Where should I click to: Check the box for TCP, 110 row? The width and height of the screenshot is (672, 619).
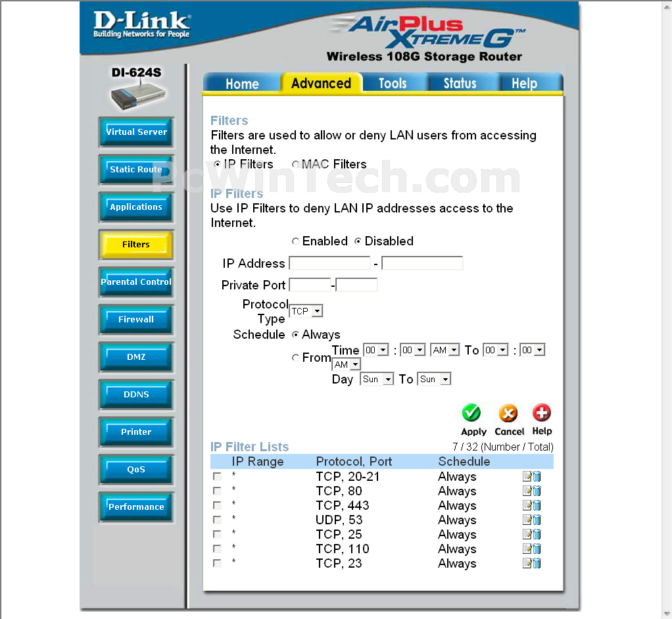click(x=217, y=549)
